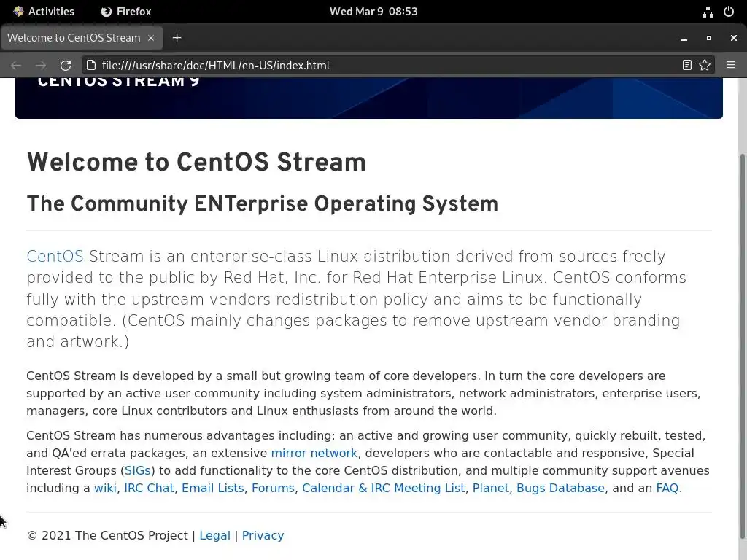Select the Welcome to CentOS Stream tab
This screenshot has width=747, height=560.
pos(82,38)
